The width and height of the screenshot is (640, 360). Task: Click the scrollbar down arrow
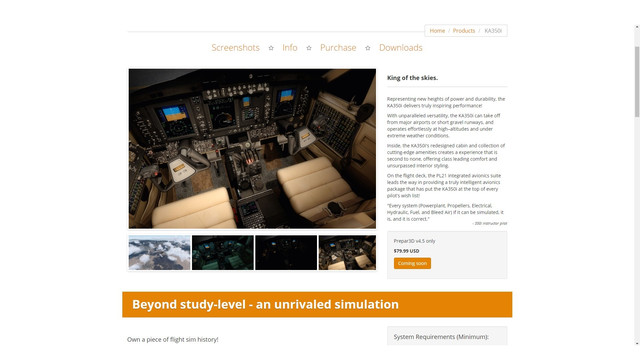[637, 343]
